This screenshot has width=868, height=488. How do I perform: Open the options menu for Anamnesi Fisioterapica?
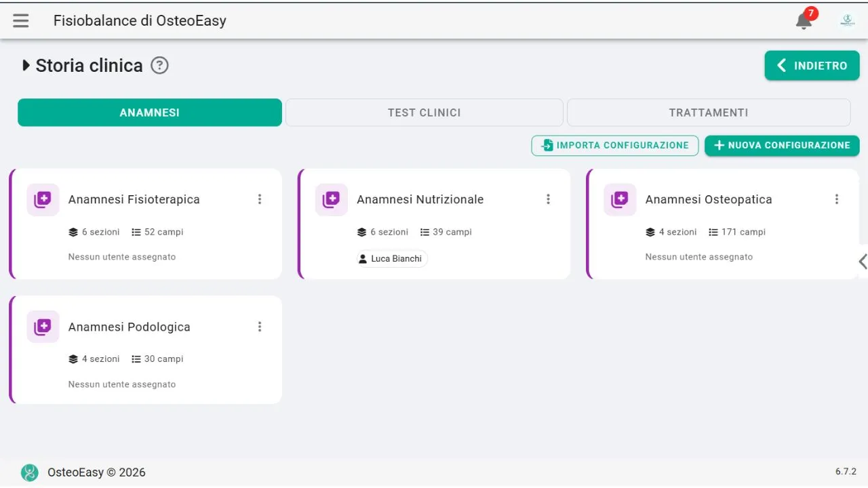click(260, 199)
